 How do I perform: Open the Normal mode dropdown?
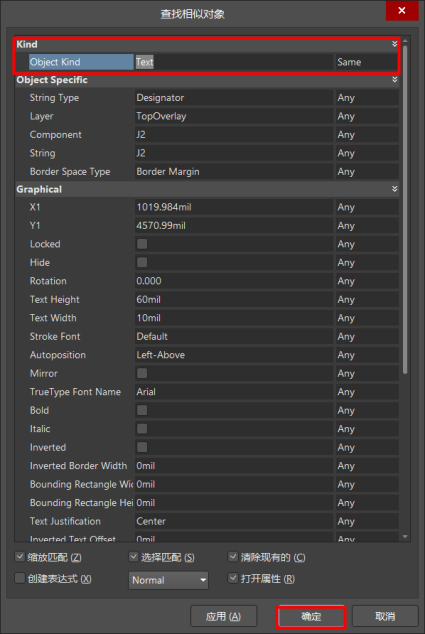168,580
